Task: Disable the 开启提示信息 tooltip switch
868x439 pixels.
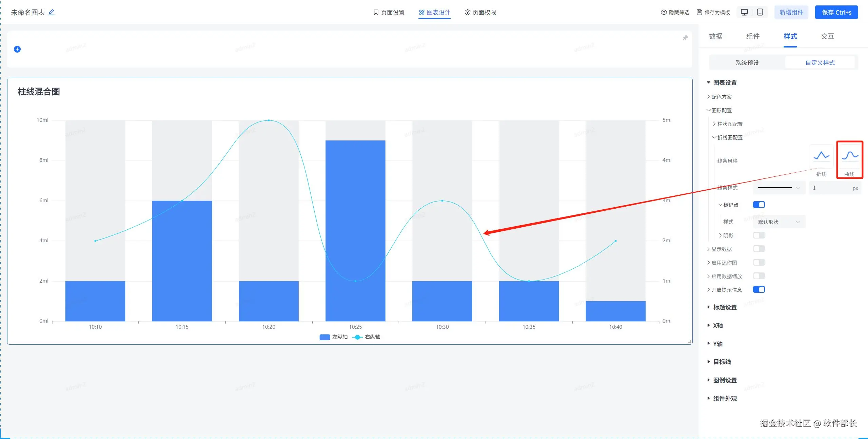Action: click(x=759, y=289)
